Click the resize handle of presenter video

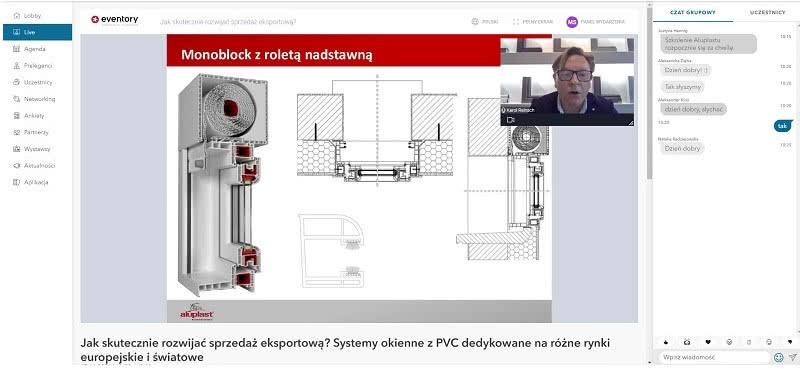(631, 123)
